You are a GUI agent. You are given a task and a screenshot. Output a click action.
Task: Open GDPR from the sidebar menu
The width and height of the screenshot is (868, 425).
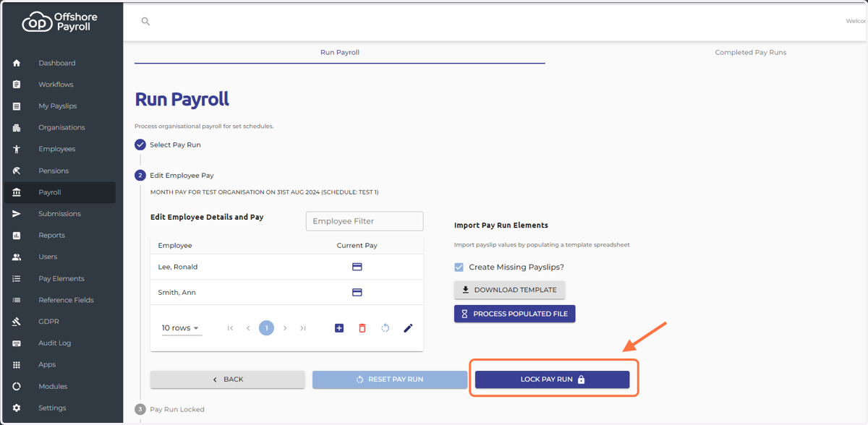pyautogui.click(x=49, y=322)
